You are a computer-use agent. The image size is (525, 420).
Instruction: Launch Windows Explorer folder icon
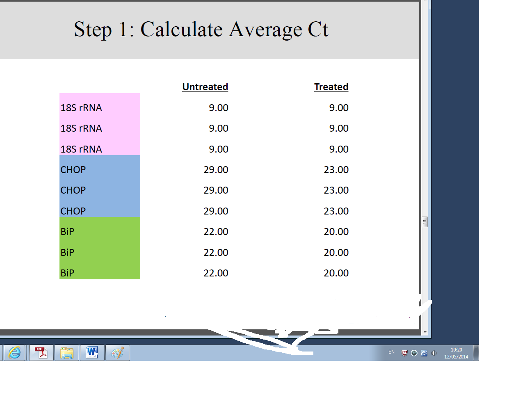point(67,353)
